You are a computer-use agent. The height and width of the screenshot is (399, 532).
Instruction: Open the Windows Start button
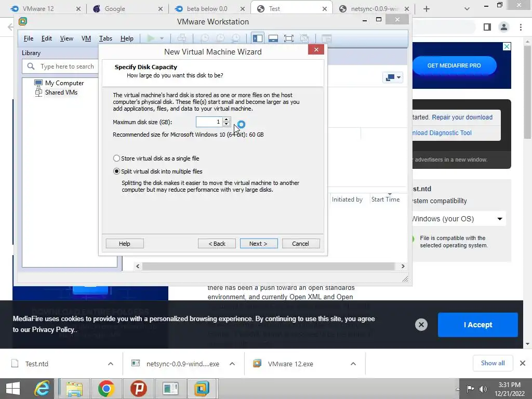click(x=13, y=389)
